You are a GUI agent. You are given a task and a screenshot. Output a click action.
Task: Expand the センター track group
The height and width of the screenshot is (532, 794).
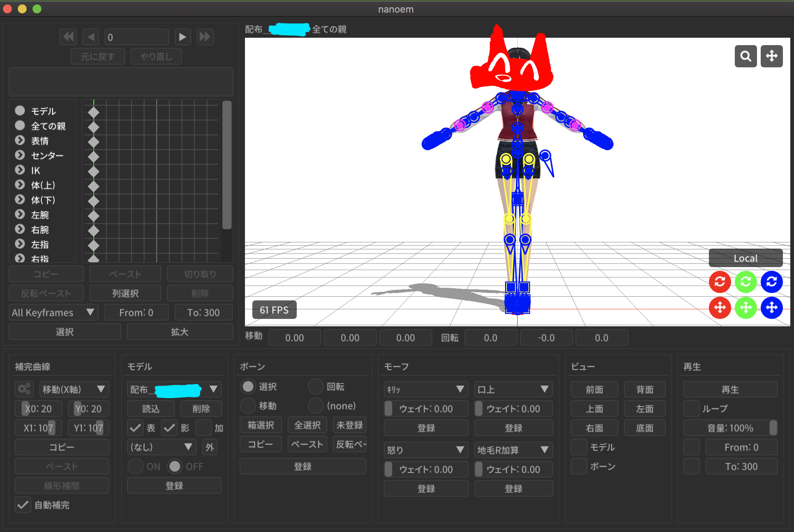click(x=20, y=155)
